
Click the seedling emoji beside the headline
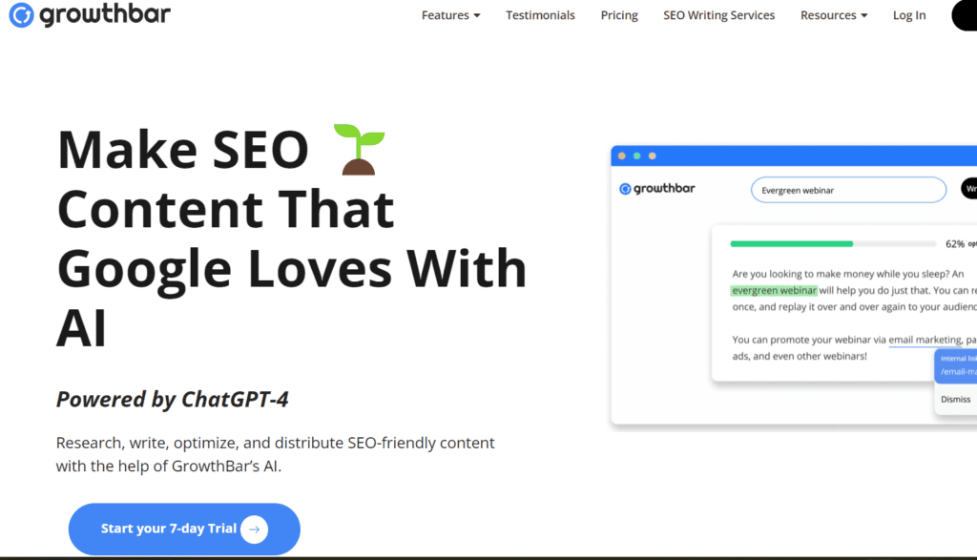[x=358, y=150]
